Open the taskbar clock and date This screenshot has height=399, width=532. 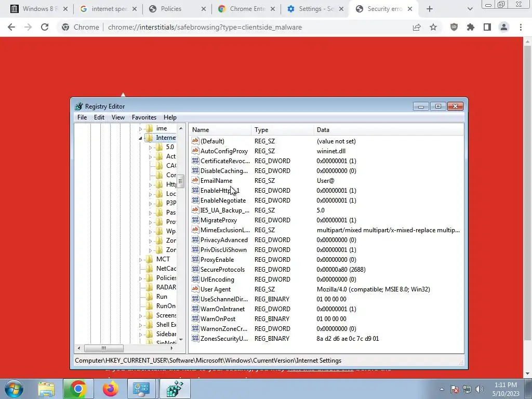(506, 389)
